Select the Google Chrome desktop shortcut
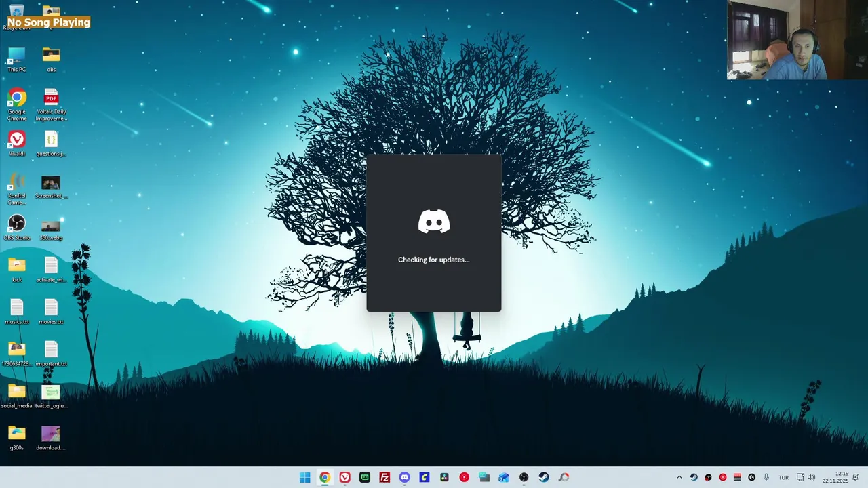The height and width of the screenshot is (488, 868). click(17, 105)
